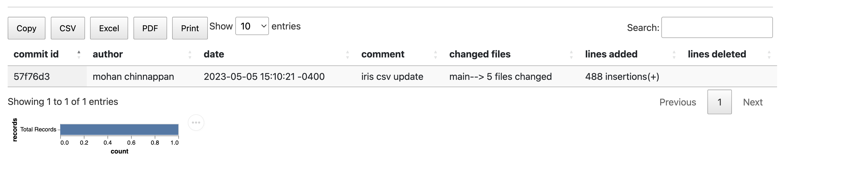Sort table by commit id column
This screenshot has height=185, width=868.
coord(47,54)
